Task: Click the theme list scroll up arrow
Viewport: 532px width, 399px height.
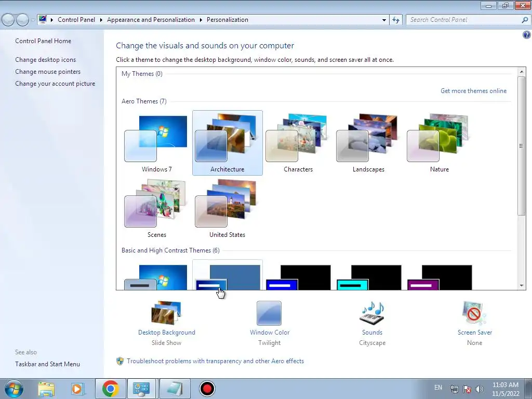Action: [x=522, y=72]
